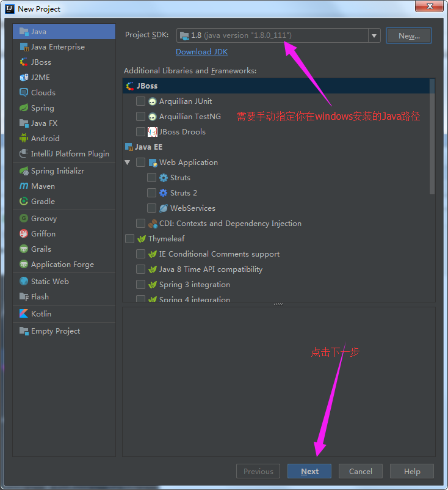Click the Arquillian JUnit alien icon
Viewport: 448px width, 490px height.
coord(153,101)
